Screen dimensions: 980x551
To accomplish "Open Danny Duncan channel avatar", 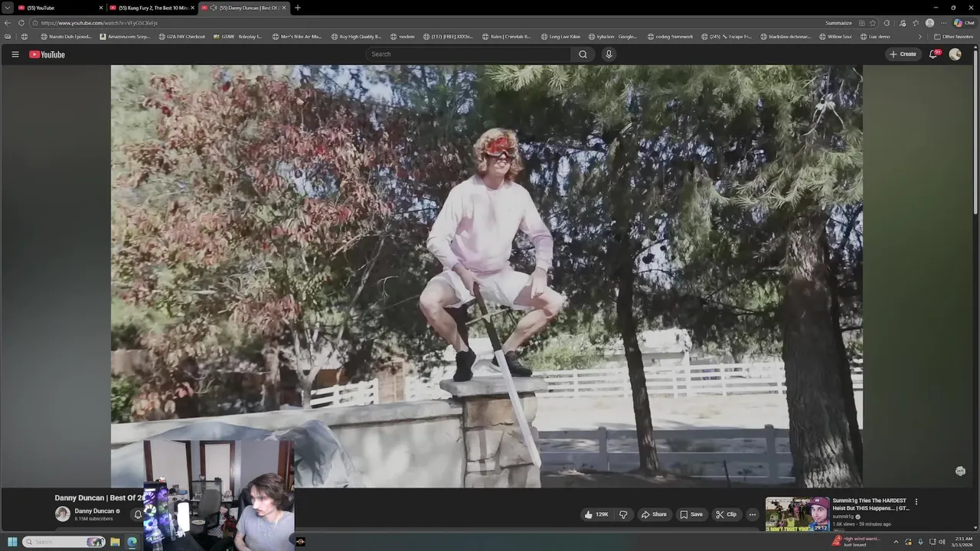I will click(x=63, y=514).
